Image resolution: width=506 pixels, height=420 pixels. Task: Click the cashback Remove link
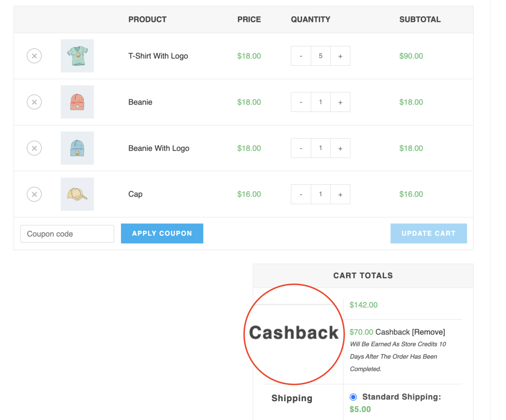click(x=428, y=332)
